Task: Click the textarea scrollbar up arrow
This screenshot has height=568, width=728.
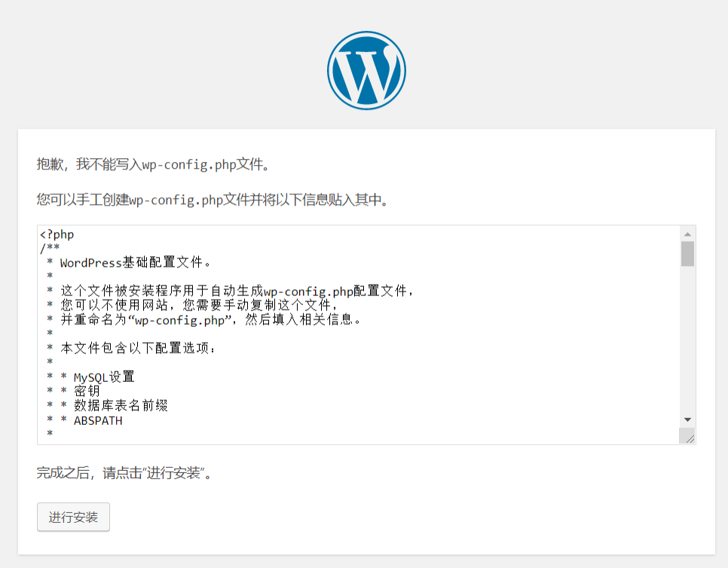Action: (687, 234)
